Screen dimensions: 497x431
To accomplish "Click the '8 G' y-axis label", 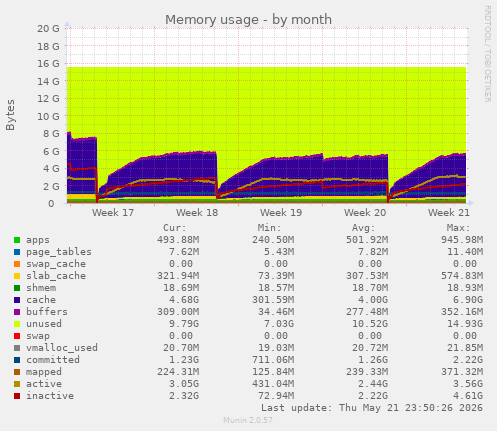I will point(51,134).
